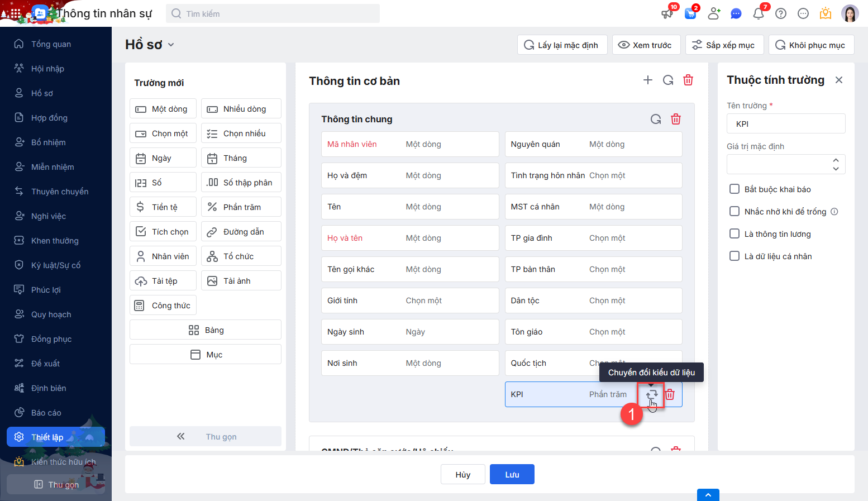Click info icon beside Nhắc nhở khi để trống
The image size is (868, 501).
tap(834, 212)
